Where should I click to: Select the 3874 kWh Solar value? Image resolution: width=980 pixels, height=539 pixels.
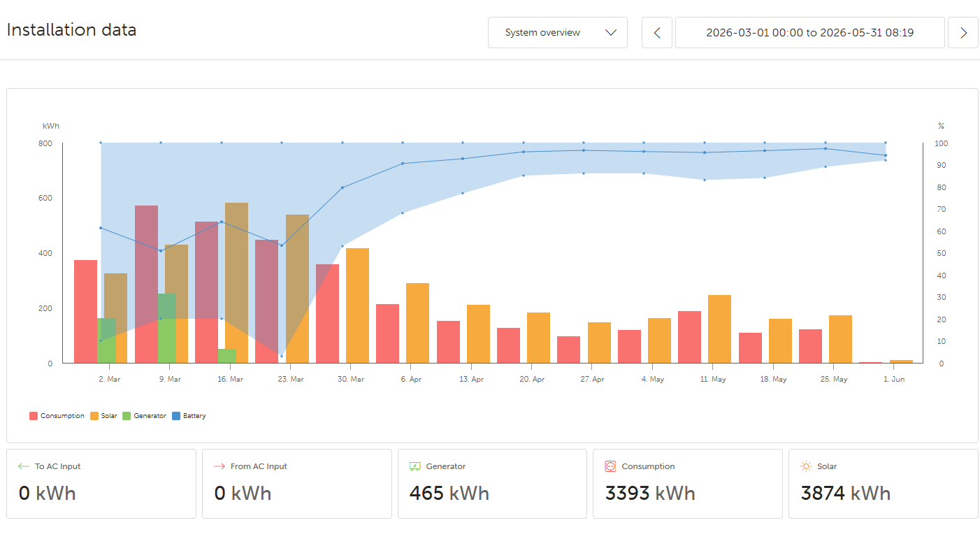tap(846, 494)
